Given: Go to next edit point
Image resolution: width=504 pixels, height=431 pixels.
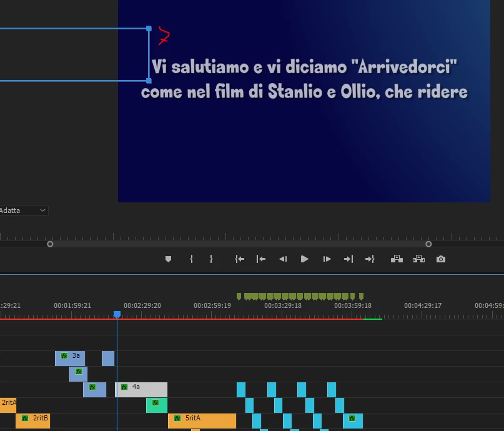Looking at the screenshot, I should click(348, 259).
